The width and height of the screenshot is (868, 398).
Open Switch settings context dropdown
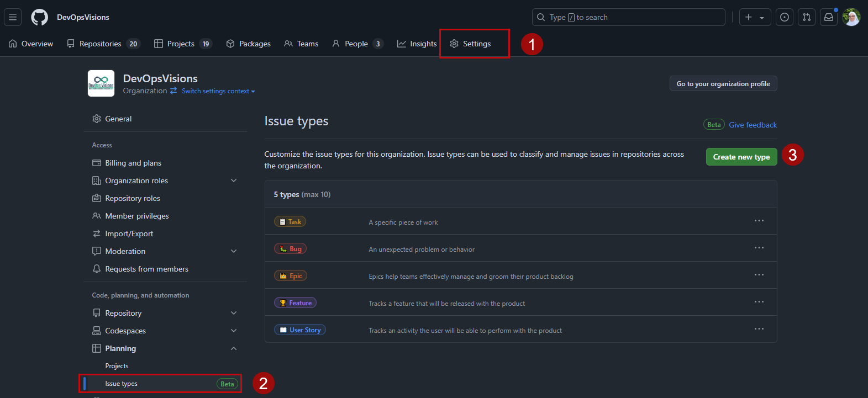pos(218,91)
